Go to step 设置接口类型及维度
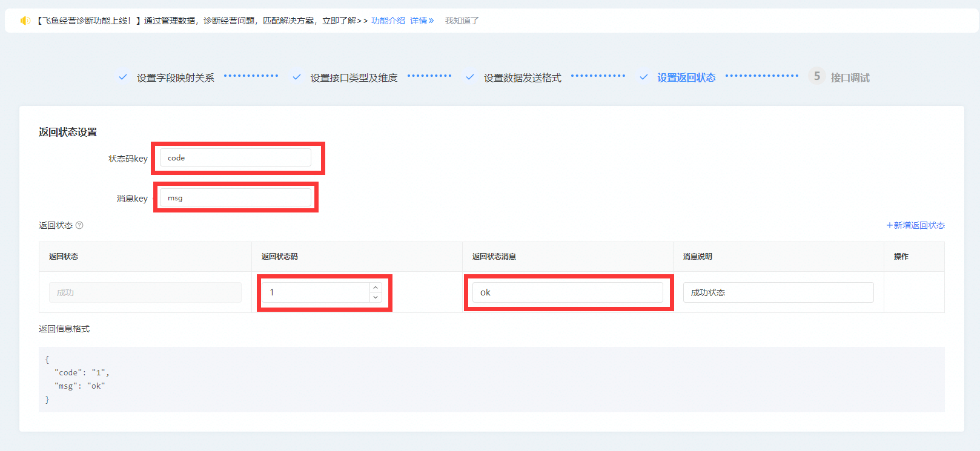Screen dimensions: 980x451 (354, 77)
